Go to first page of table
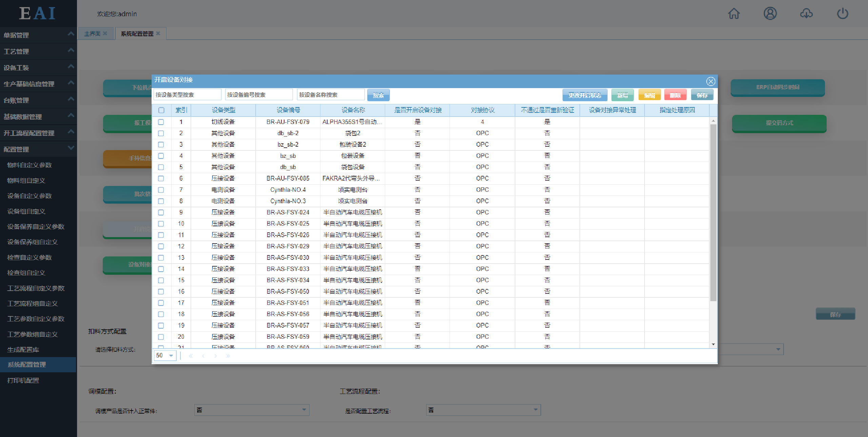 point(191,356)
